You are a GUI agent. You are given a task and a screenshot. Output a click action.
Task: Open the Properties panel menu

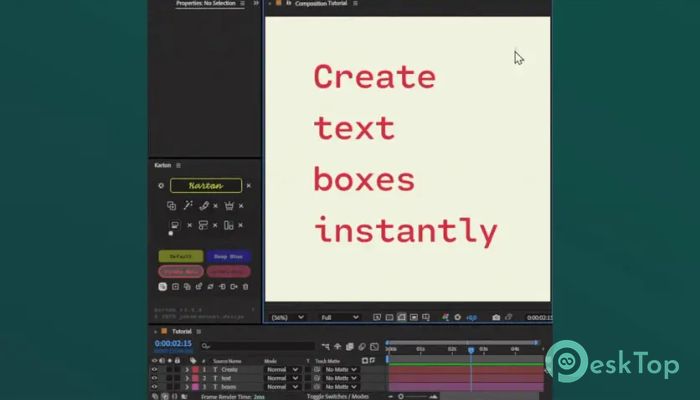click(x=242, y=3)
